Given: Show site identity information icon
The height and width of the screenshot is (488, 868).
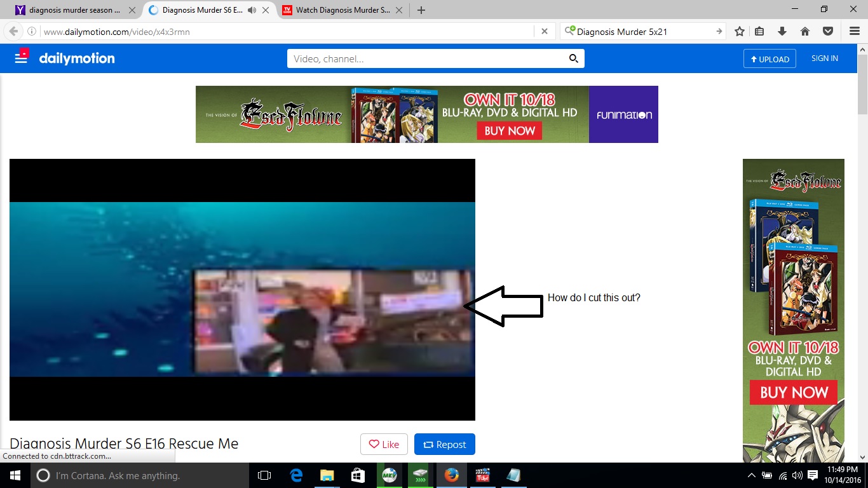Looking at the screenshot, I should 32,31.
